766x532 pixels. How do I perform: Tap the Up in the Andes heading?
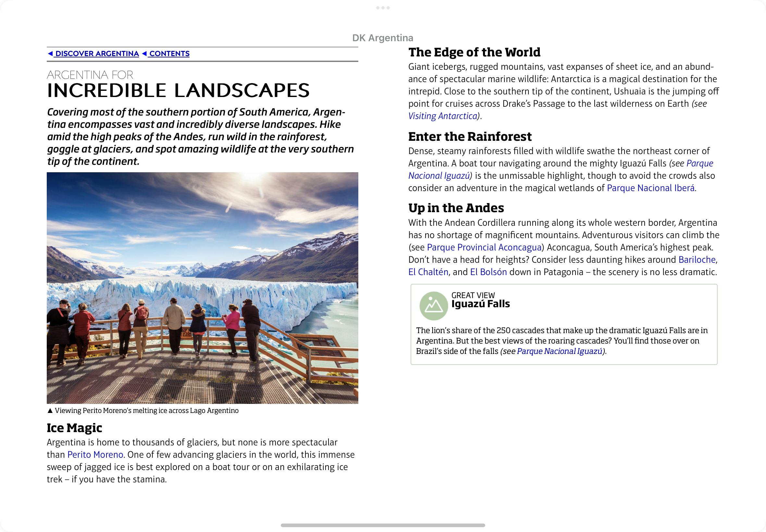(456, 208)
